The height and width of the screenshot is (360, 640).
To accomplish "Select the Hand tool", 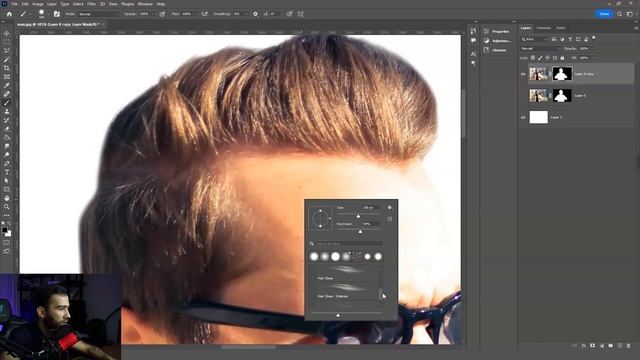I will tap(7, 198).
